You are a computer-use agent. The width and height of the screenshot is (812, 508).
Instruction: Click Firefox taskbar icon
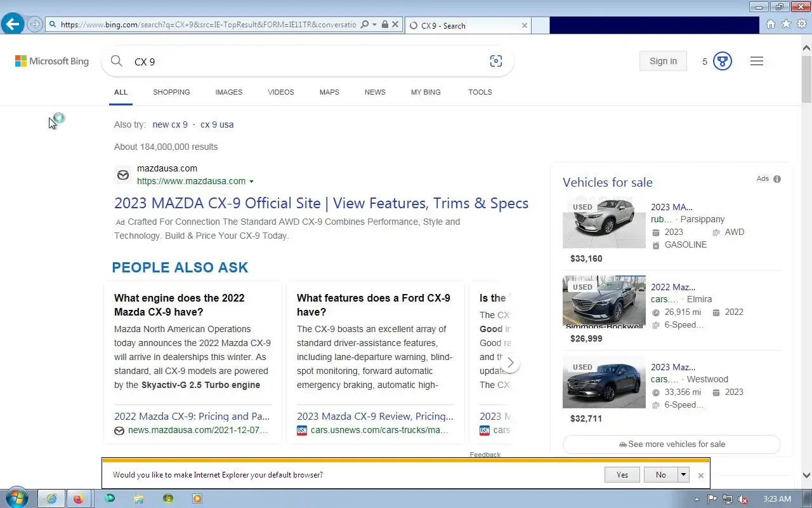[78, 498]
